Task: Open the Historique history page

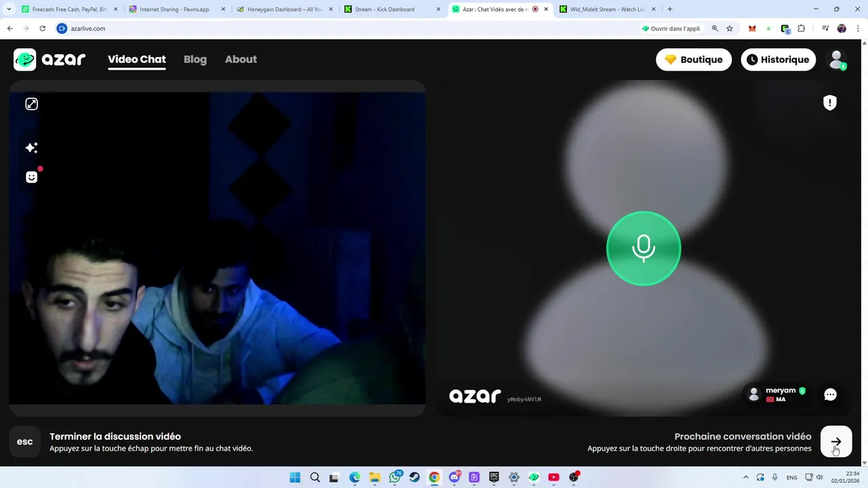Action: (x=778, y=60)
